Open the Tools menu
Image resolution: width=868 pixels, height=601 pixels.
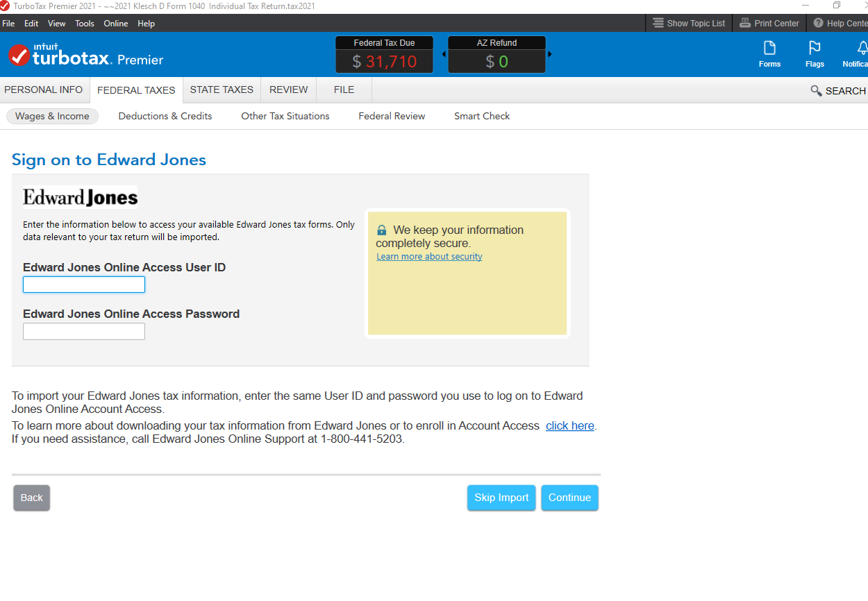pos(85,23)
